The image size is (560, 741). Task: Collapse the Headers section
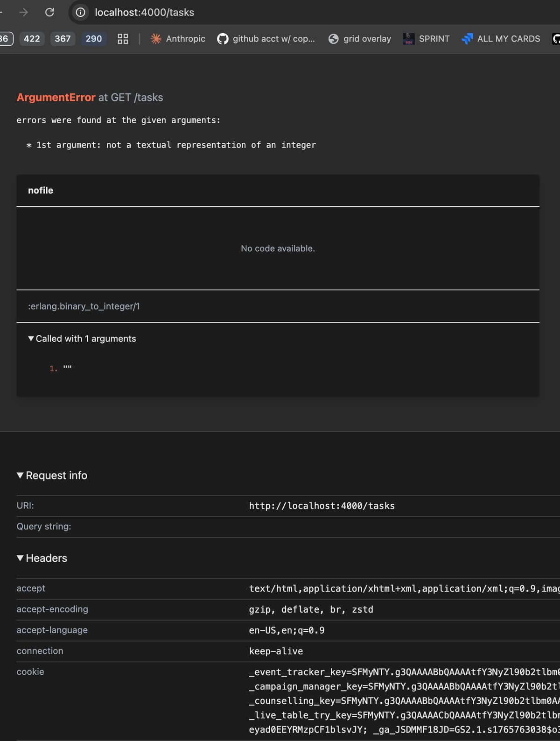pyautogui.click(x=42, y=558)
